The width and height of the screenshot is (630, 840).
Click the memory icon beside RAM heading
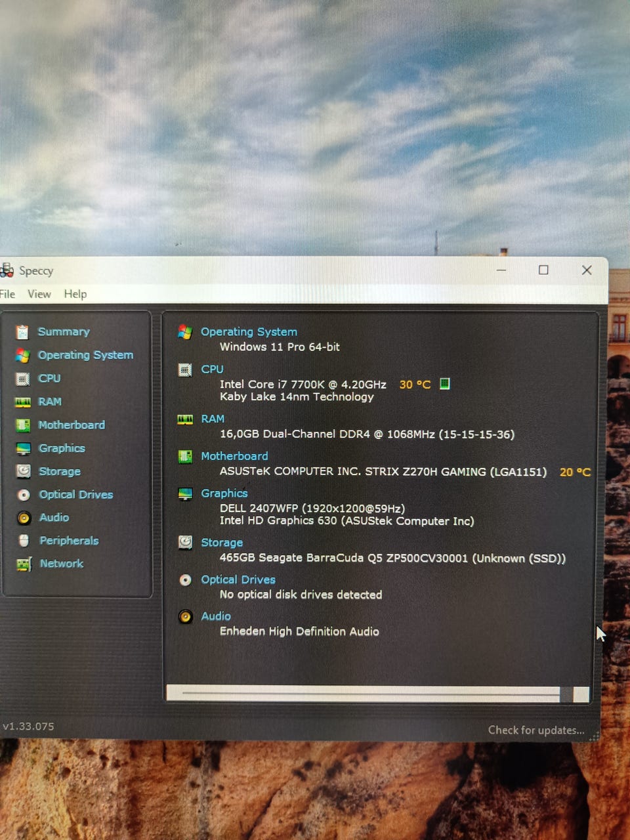tap(185, 419)
